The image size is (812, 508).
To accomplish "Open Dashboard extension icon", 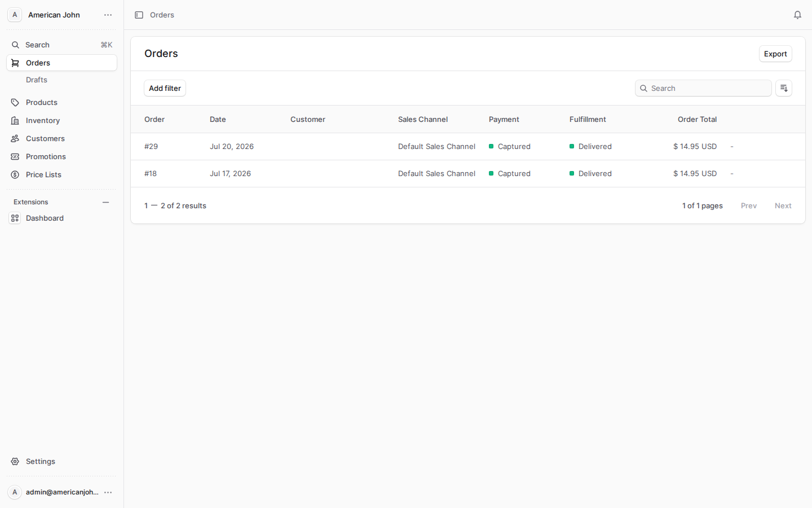I will [15, 218].
